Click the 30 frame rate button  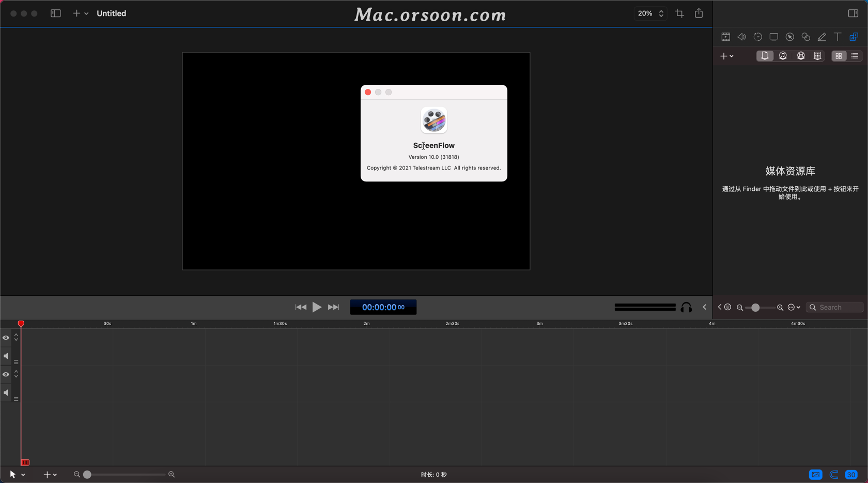[x=851, y=474]
